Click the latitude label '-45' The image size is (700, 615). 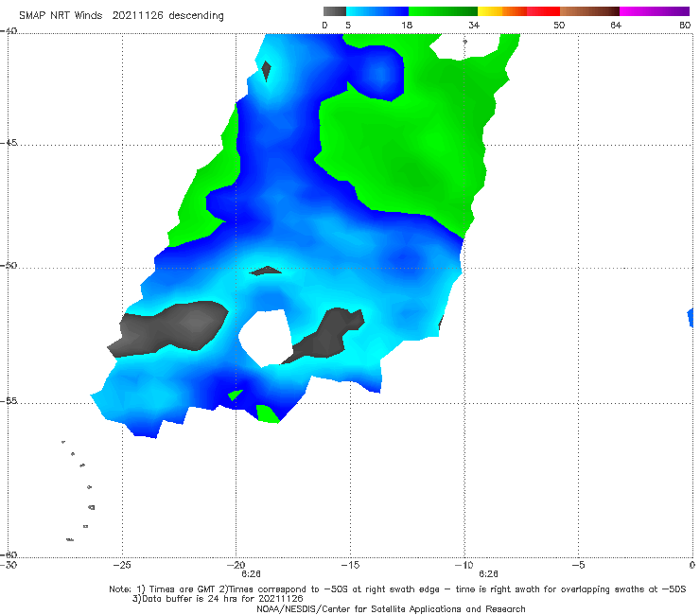tap(9, 143)
